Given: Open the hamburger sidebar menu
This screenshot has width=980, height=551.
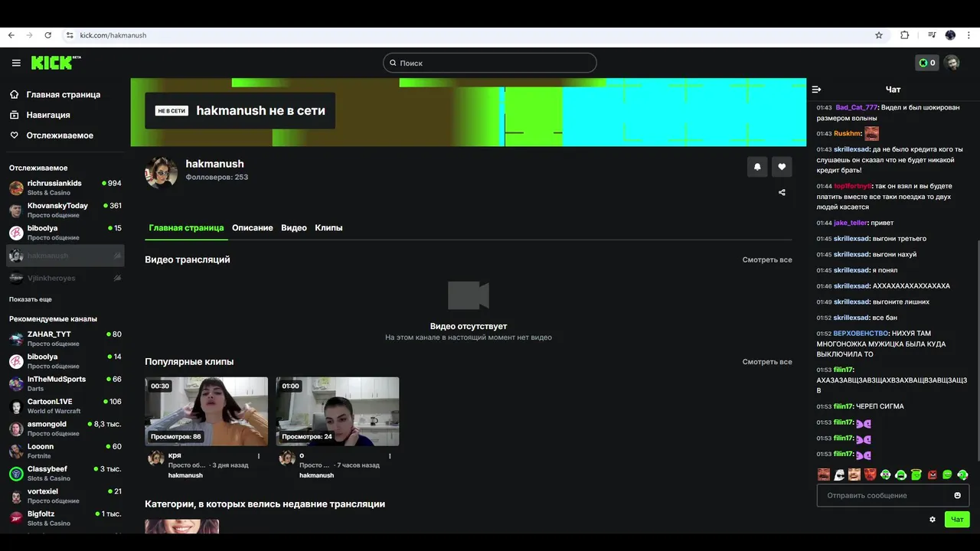Looking at the screenshot, I should pos(16,63).
